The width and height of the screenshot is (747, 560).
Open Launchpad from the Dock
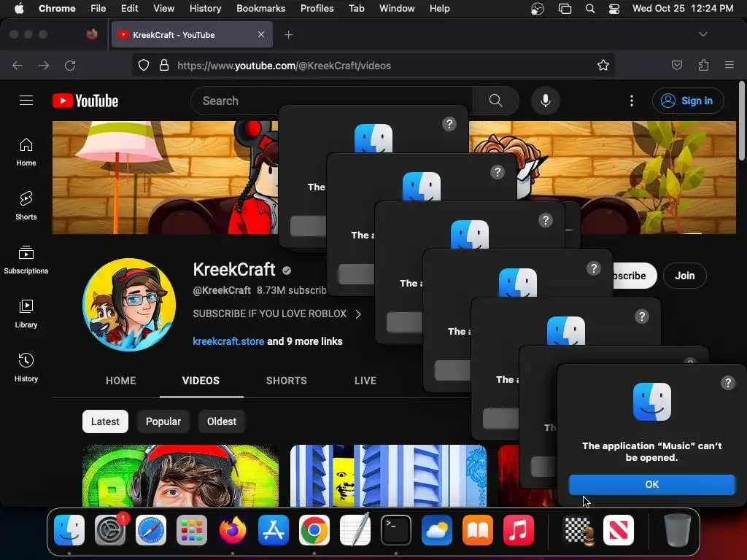192,530
